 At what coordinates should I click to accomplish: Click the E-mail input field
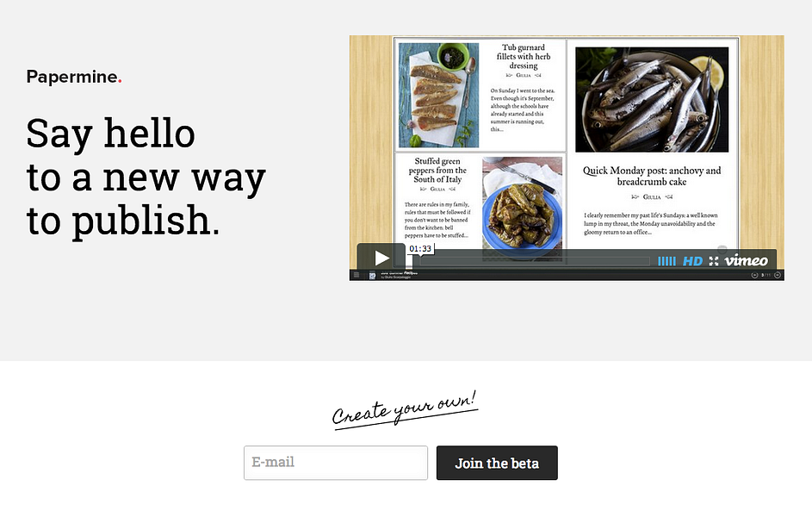pyautogui.click(x=336, y=463)
